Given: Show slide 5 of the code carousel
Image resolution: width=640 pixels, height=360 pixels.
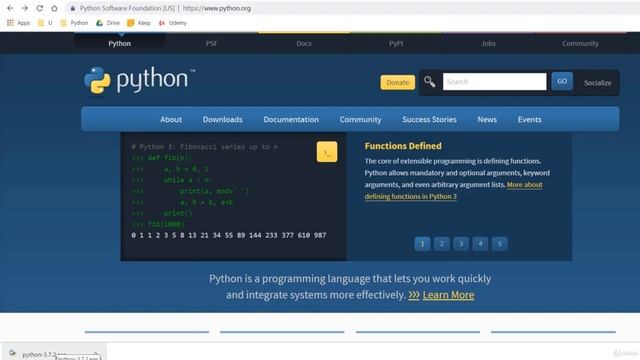Looking at the screenshot, I should [x=500, y=244].
